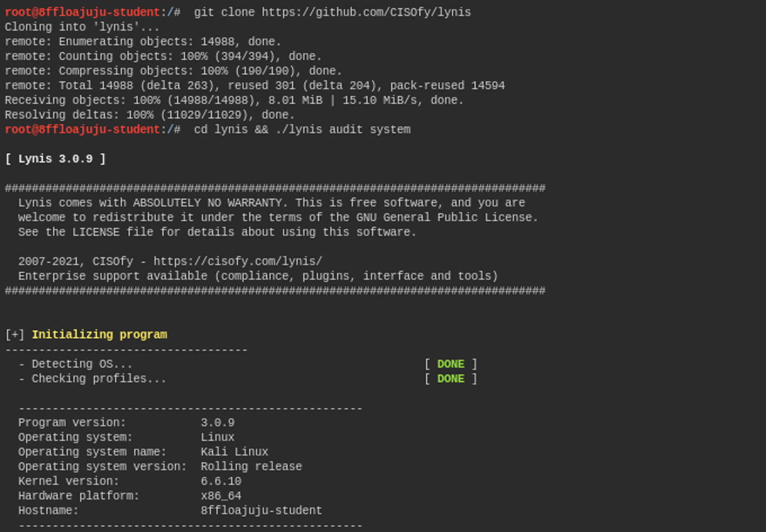This screenshot has height=532, width=766.
Task: Click the Kali Linux operating system name
Action: 234,452
